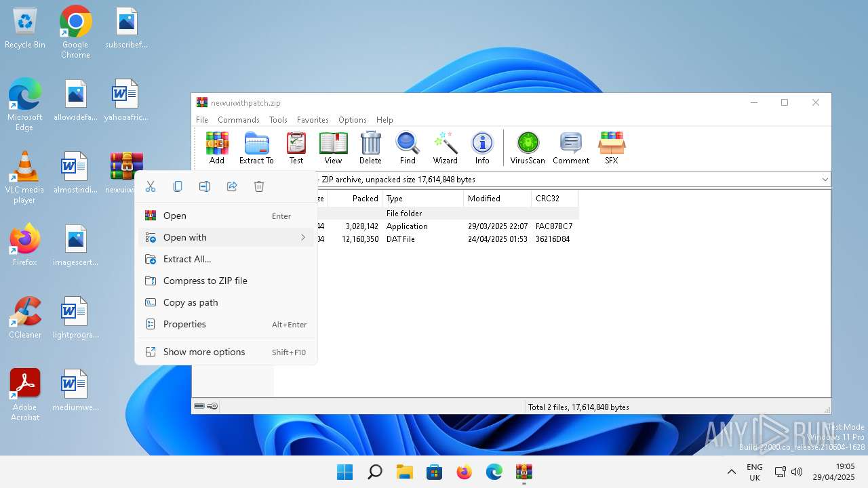Choose Compress to ZIP file
The image size is (868, 488).
227,281
